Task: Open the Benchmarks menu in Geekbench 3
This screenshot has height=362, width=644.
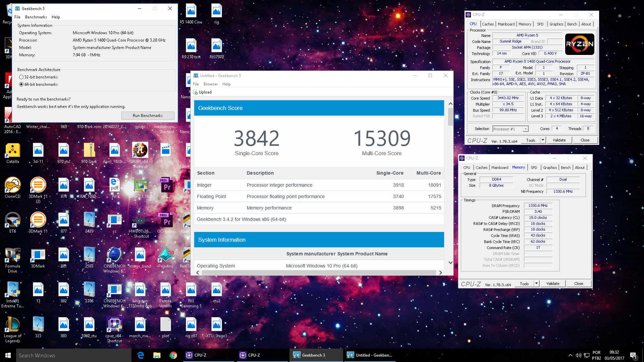Action: coord(36,17)
